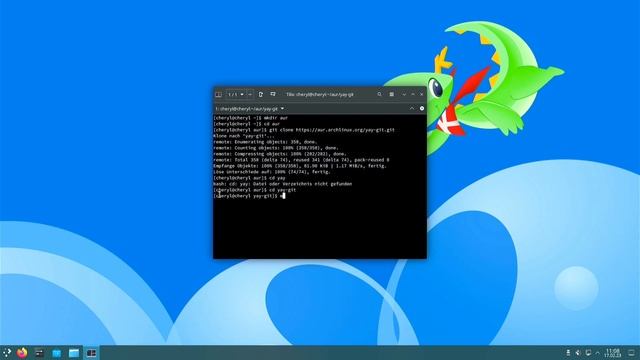Toggle the Tilix session sidebar icon
This screenshot has height=360, width=640.
click(218, 94)
